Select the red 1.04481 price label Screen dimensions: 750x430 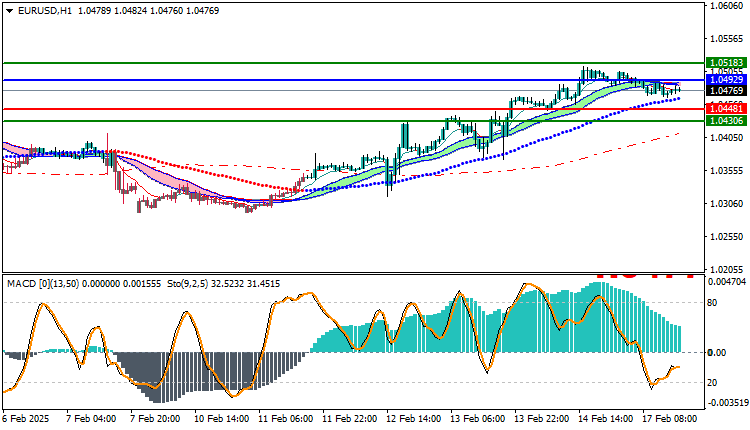point(726,109)
